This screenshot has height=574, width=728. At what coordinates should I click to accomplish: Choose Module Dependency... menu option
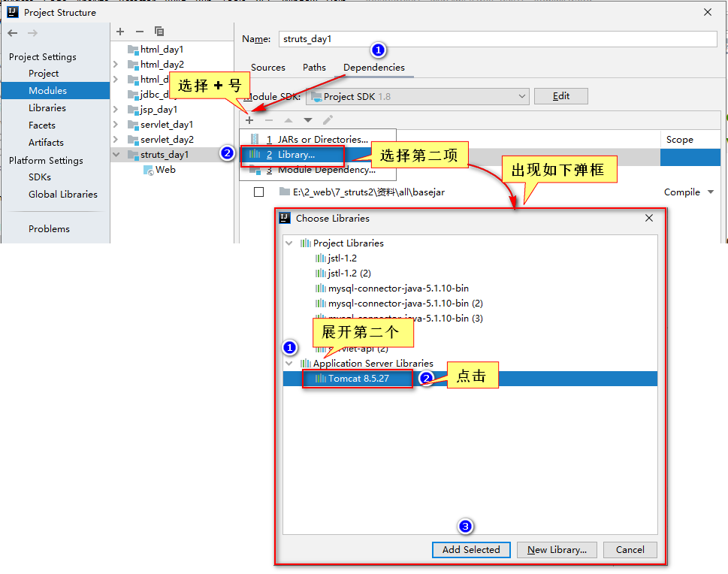tap(318, 171)
